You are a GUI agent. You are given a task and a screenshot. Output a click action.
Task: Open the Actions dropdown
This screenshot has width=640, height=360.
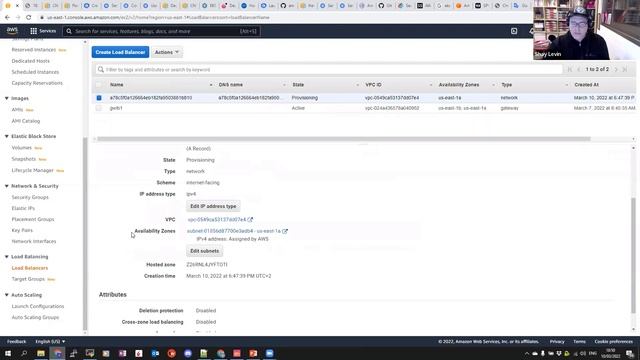167,52
